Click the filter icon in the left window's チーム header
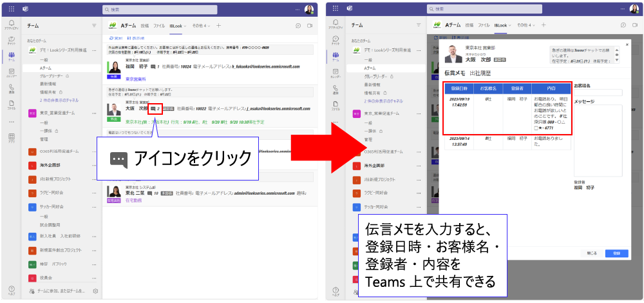644x303 pixels. (94, 25)
